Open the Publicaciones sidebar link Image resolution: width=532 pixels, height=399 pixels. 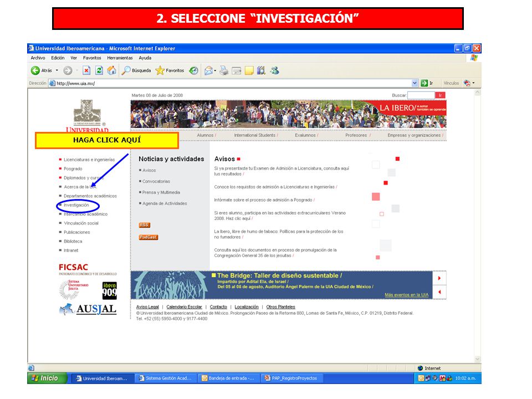pyautogui.click(x=77, y=232)
